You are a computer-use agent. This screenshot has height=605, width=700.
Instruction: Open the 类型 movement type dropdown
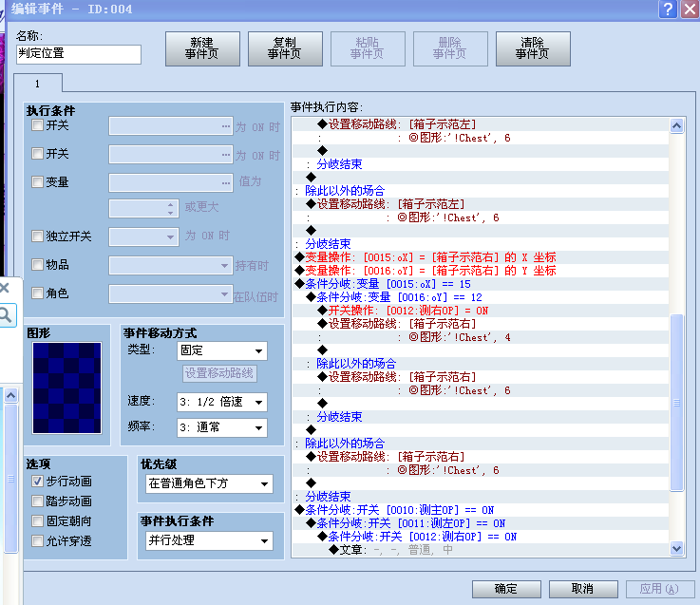[x=222, y=351]
